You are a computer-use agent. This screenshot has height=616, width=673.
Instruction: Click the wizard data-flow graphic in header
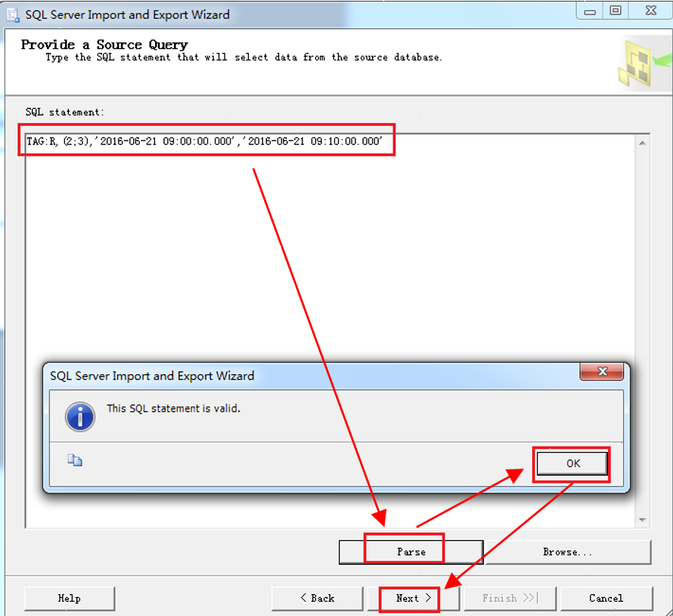tap(645, 63)
